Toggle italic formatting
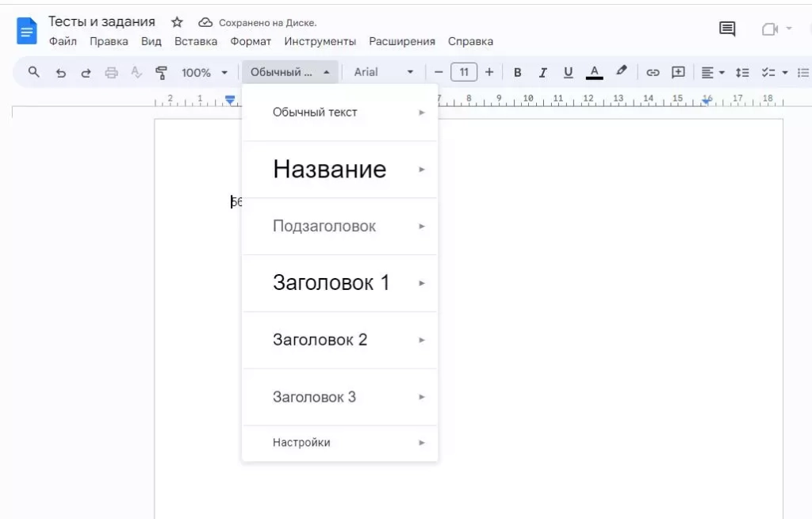This screenshot has width=812, height=519. pyautogui.click(x=542, y=71)
